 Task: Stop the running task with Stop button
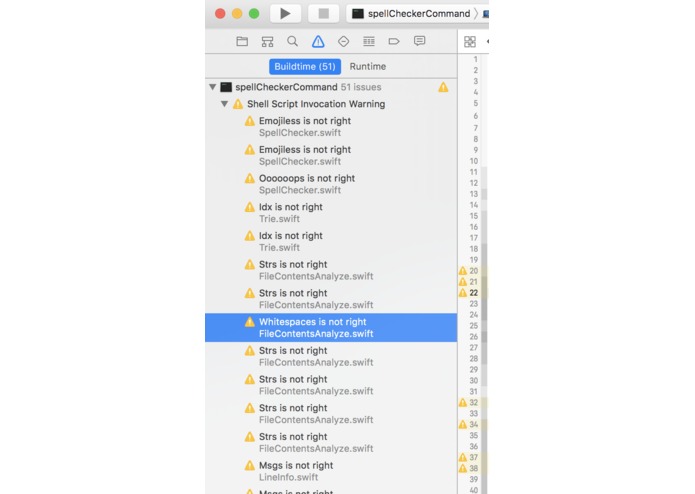324,13
